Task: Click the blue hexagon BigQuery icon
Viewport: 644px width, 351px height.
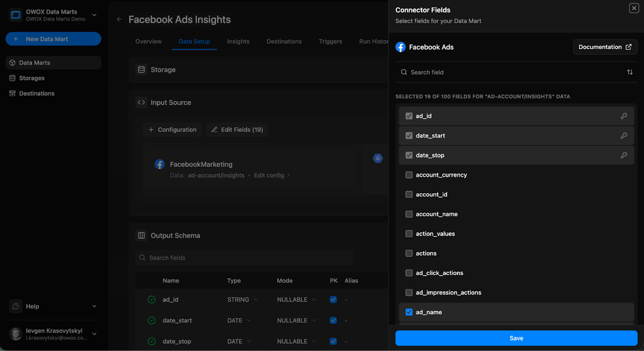Action: (378, 158)
